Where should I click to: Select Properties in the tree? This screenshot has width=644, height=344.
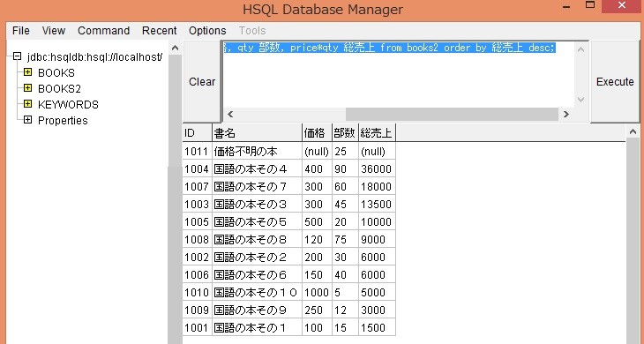63,121
